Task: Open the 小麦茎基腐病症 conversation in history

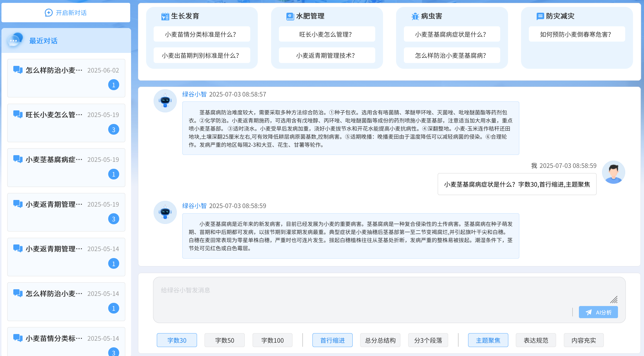Action: pos(66,167)
